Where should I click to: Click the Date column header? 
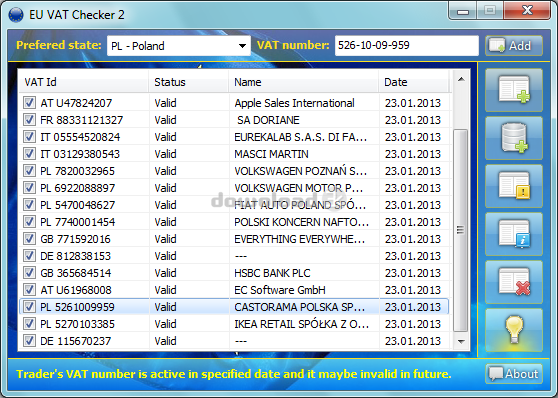[x=415, y=82]
